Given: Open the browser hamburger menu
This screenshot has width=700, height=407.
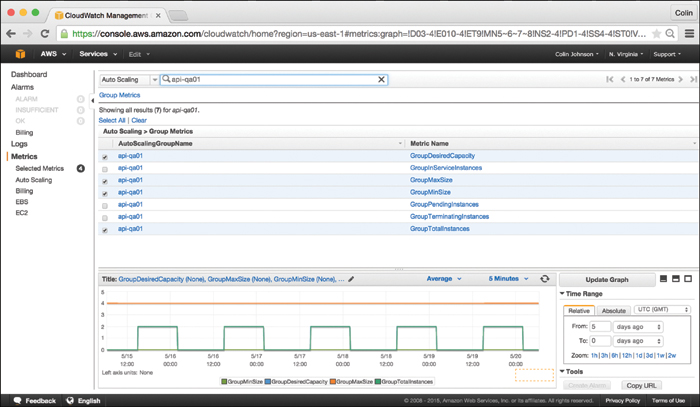Looking at the screenshot, I should pos(689,33).
